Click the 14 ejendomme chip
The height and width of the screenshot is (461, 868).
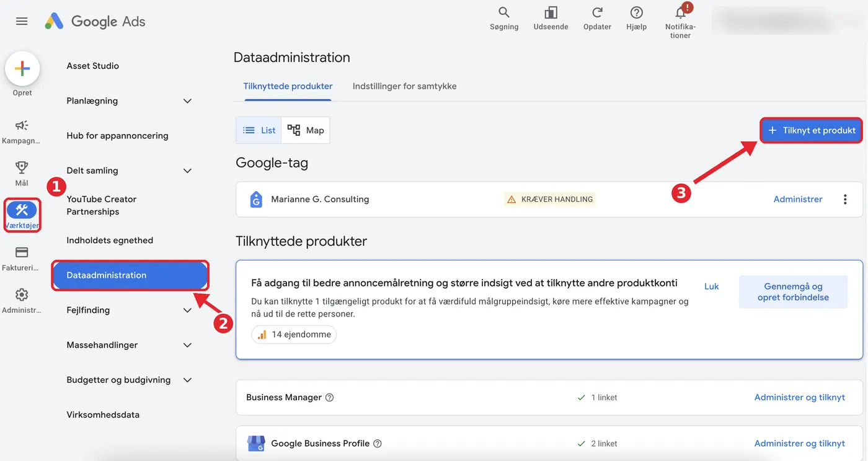(x=294, y=334)
